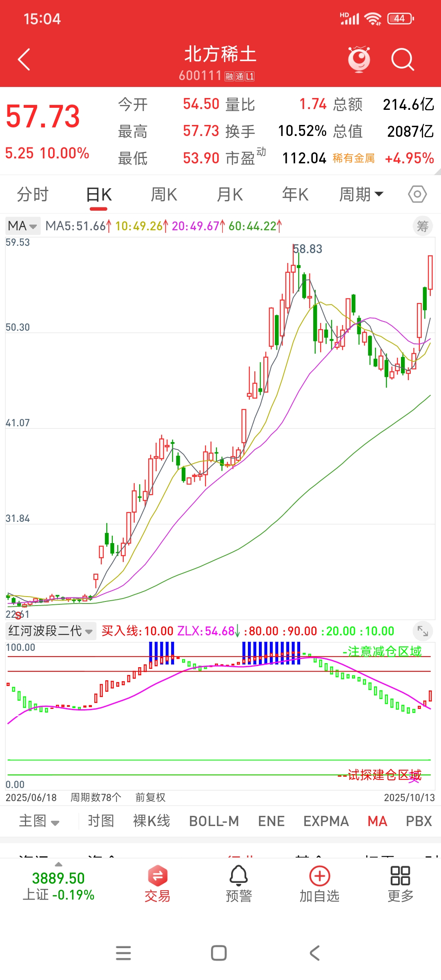Image resolution: width=441 pixels, height=980 pixels.
Task: Tap MA5:51.66 legend value
Action: pyautogui.click(x=78, y=226)
